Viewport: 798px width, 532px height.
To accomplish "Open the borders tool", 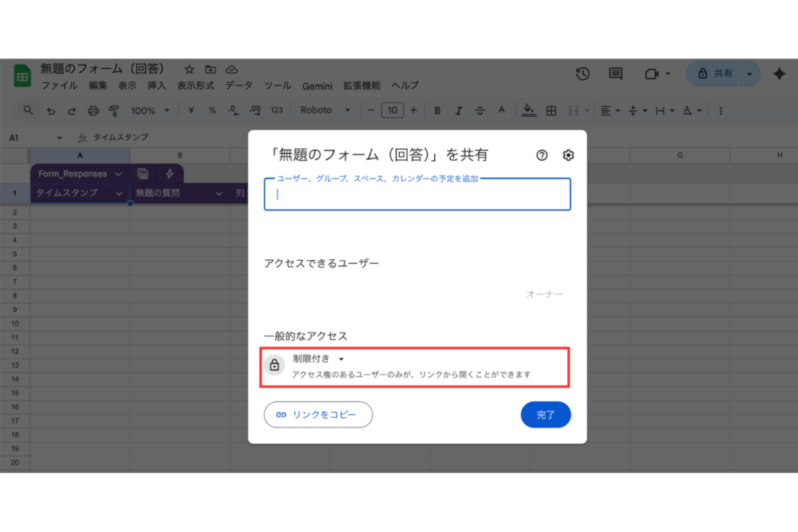I will (550, 110).
